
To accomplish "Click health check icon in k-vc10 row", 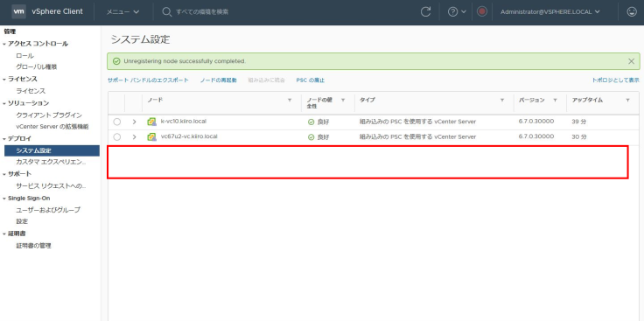I will click(x=311, y=122).
